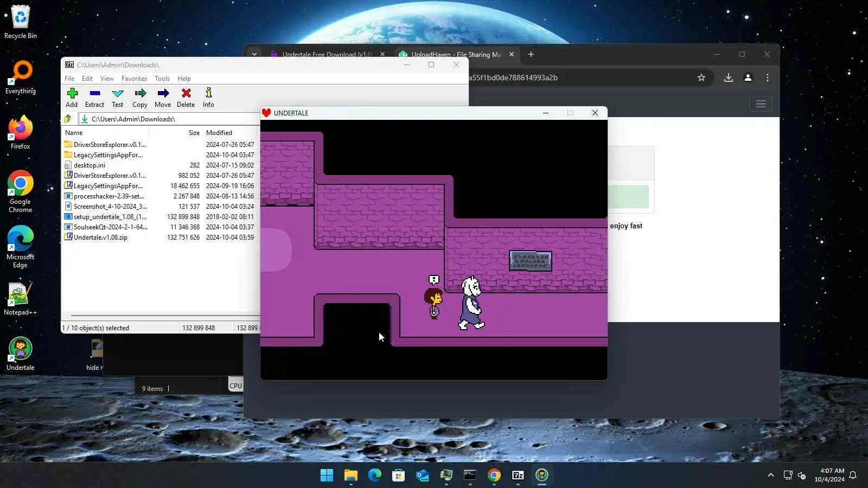Click the 7-Zip horizontal scrollbar
Viewport: 868px width, 488px height.
[165, 316]
